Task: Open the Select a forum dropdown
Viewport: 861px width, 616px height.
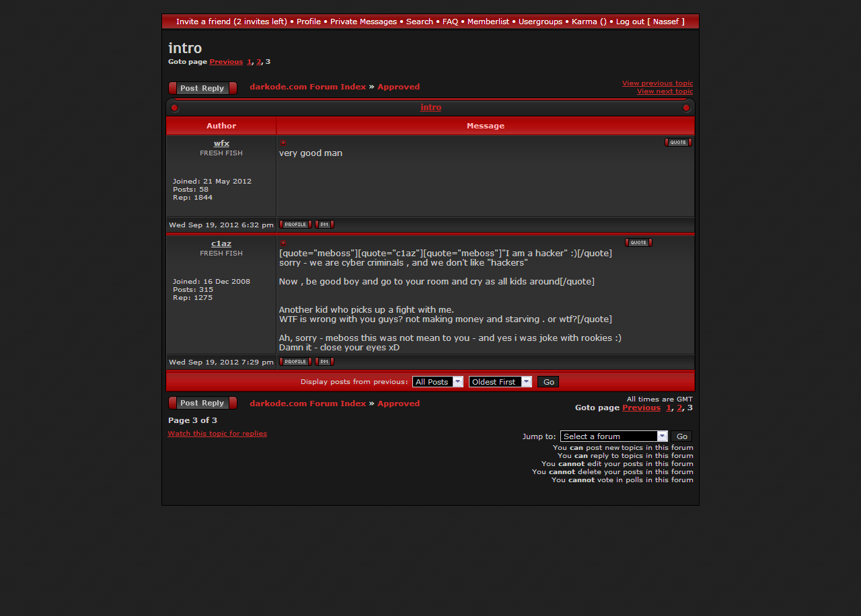Action: click(613, 436)
